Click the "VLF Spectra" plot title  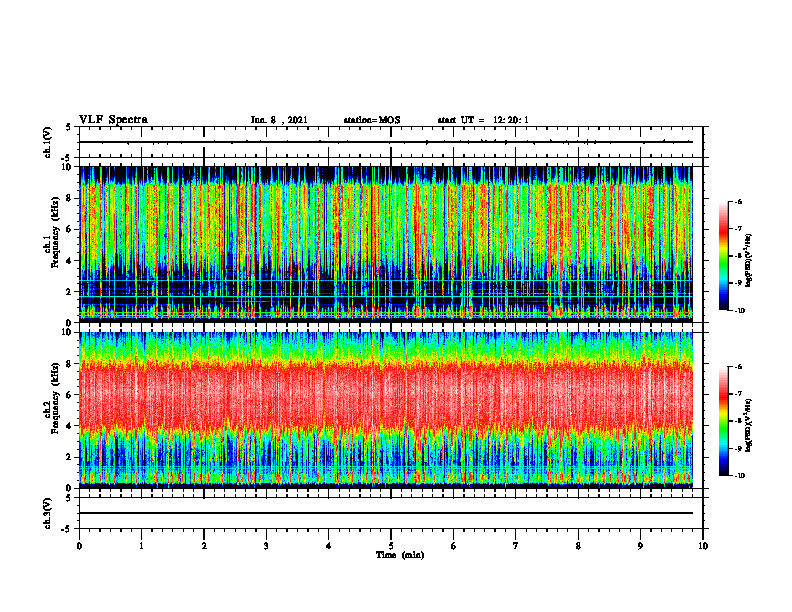point(113,120)
